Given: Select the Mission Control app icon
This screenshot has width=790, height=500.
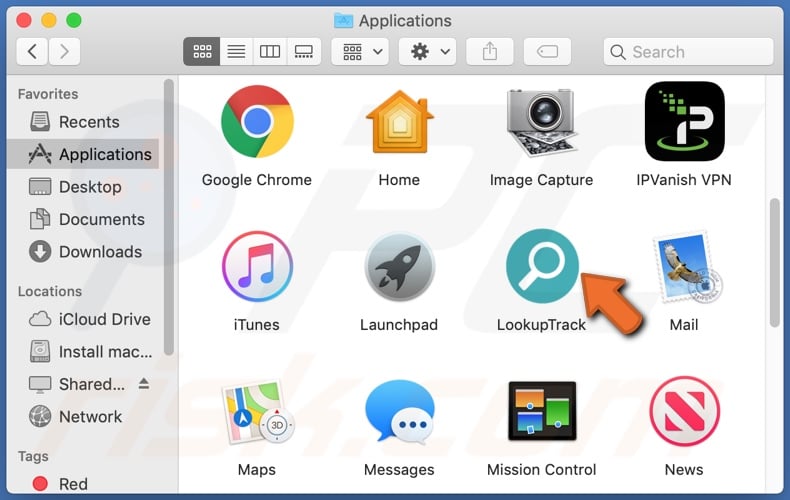Looking at the screenshot, I should tap(542, 411).
